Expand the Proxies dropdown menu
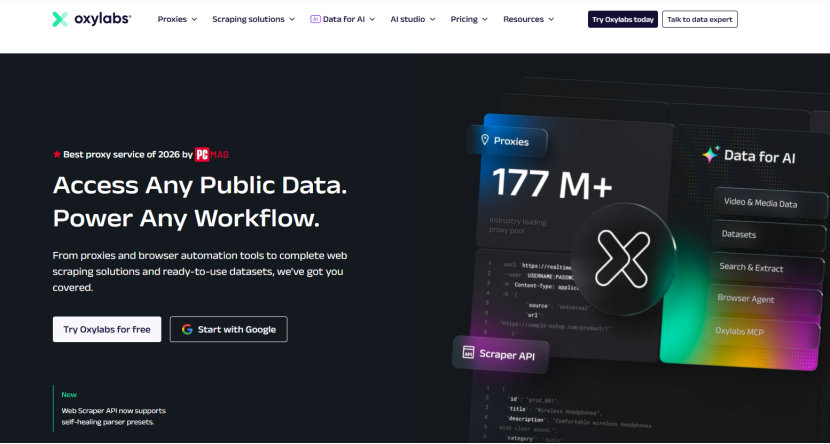 coord(177,19)
